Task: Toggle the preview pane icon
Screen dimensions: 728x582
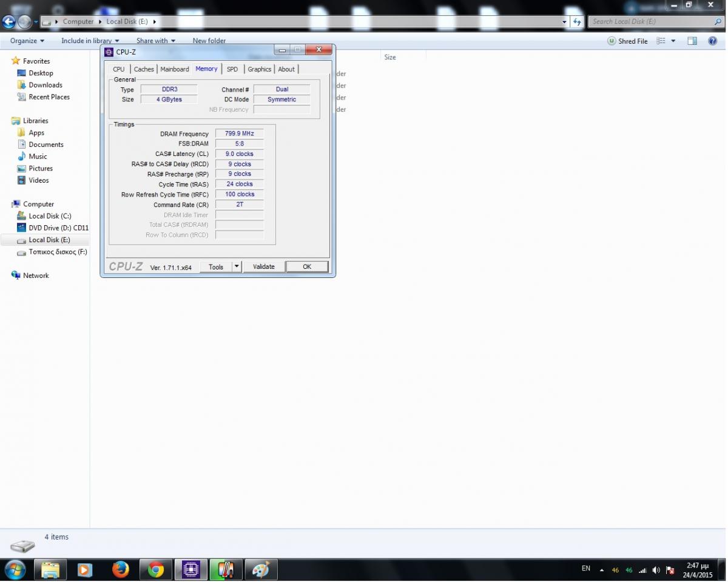Action: click(x=692, y=41)
